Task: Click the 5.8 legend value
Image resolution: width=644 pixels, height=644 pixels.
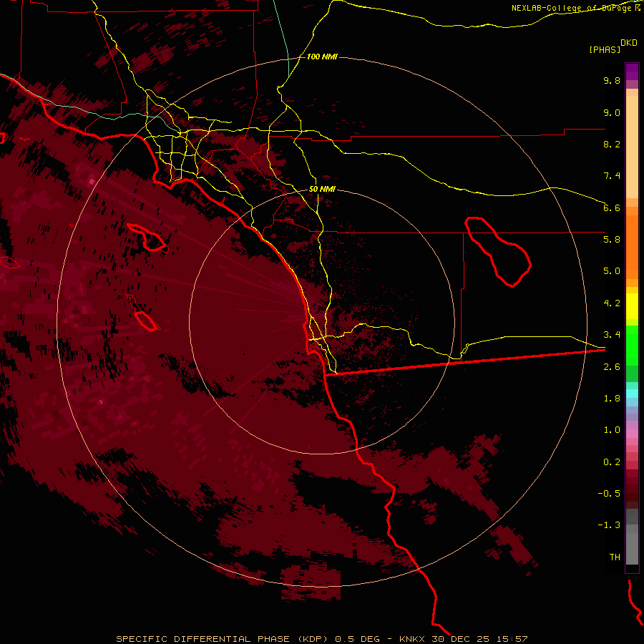Action: (612, 239)
